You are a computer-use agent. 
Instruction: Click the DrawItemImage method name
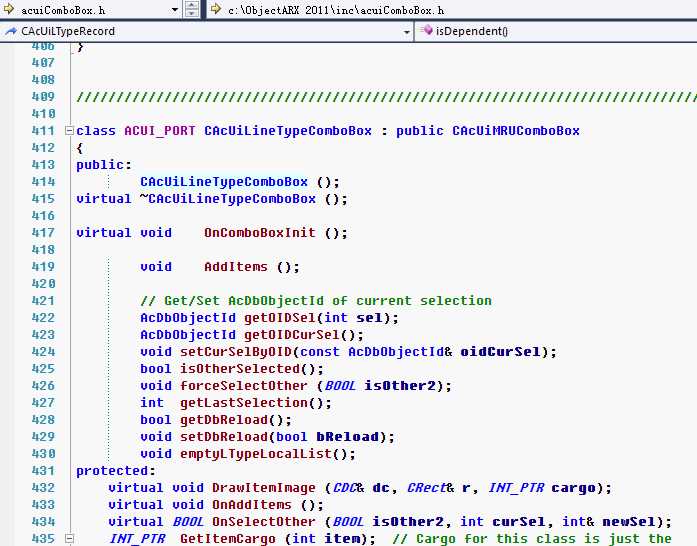pos(264,488)
